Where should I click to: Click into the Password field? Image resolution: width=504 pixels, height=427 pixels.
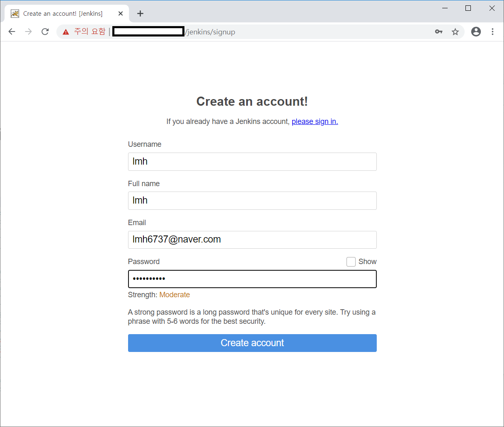[x=252, y=279]
